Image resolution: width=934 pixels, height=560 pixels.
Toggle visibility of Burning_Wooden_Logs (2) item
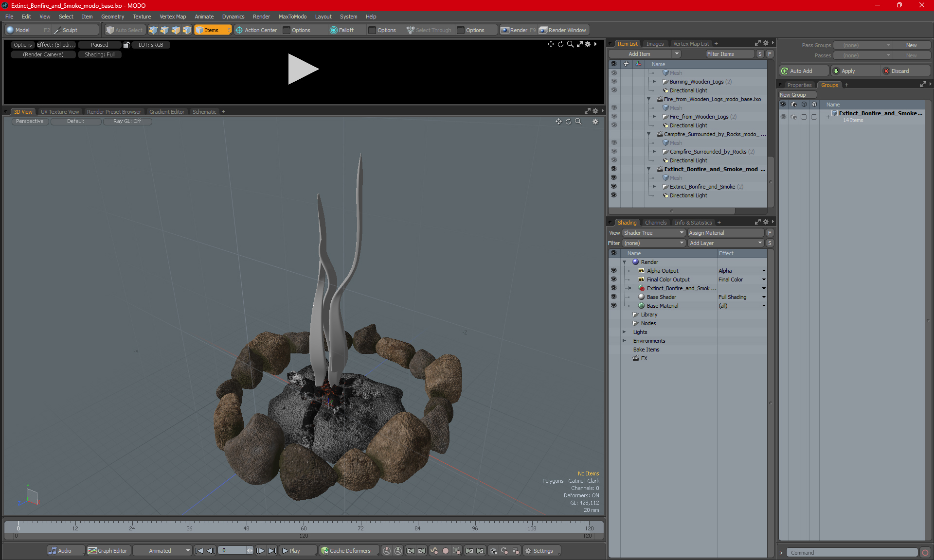[614, 82]
